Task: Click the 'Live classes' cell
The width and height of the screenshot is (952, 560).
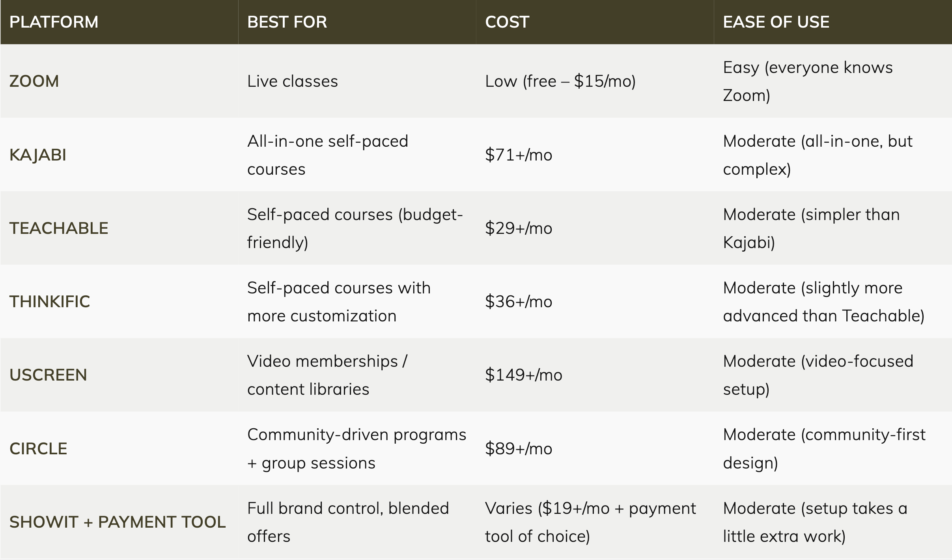Action: point(292,81)
